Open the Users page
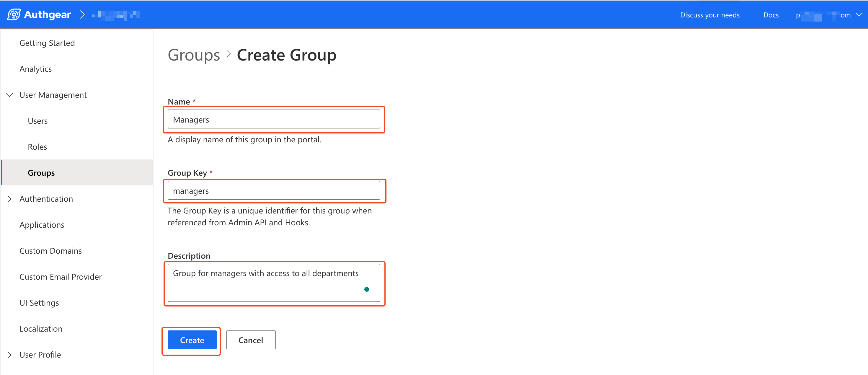The height and width of the screenshot is (375, 868). pyautogui.click(x=37, y=120)
